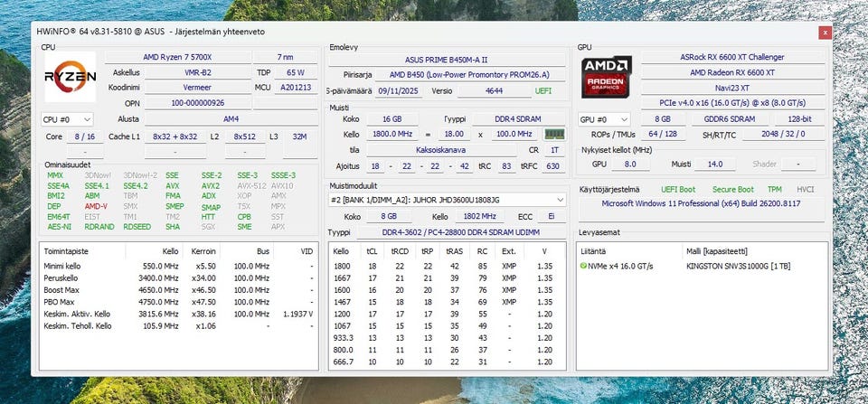Select the Peruskello row
This screenshot has width=868, height=404.
178,277
